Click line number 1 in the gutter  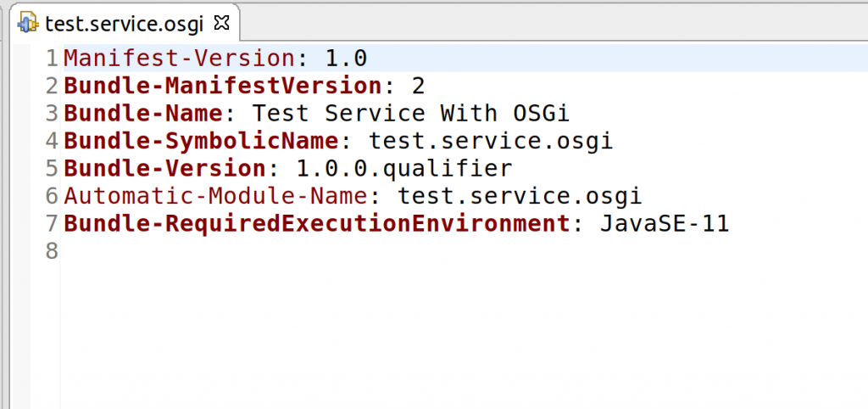pos(52,59)
